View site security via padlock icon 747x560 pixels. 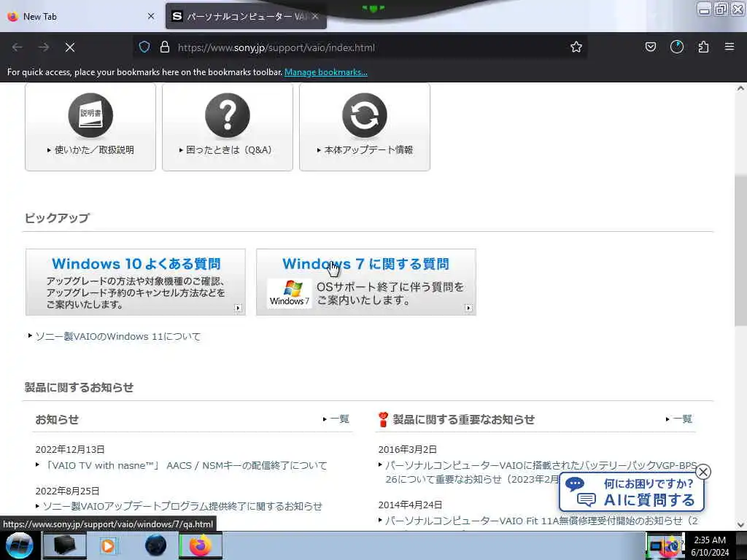click(164, 47)
